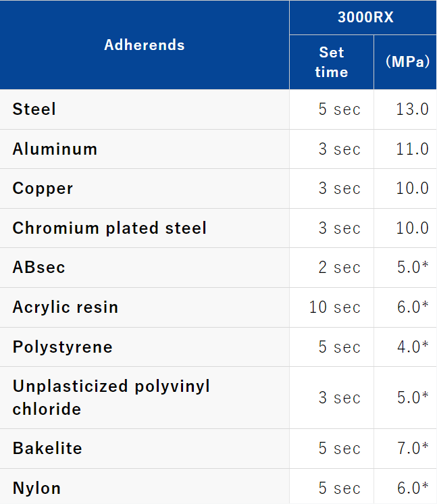This screenshot has height=504, width=437.
Task: Select the 10 sec set time cell
Action: (335, 307)
